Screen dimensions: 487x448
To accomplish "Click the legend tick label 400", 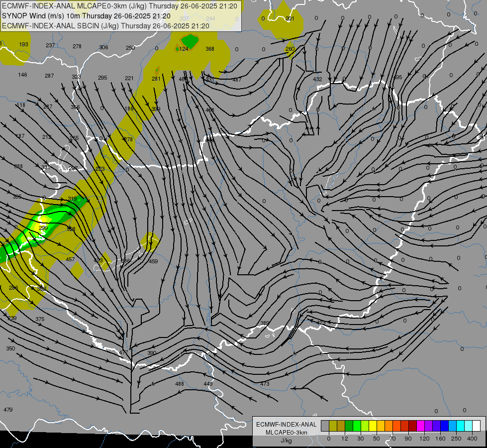I will pos(472,439).
